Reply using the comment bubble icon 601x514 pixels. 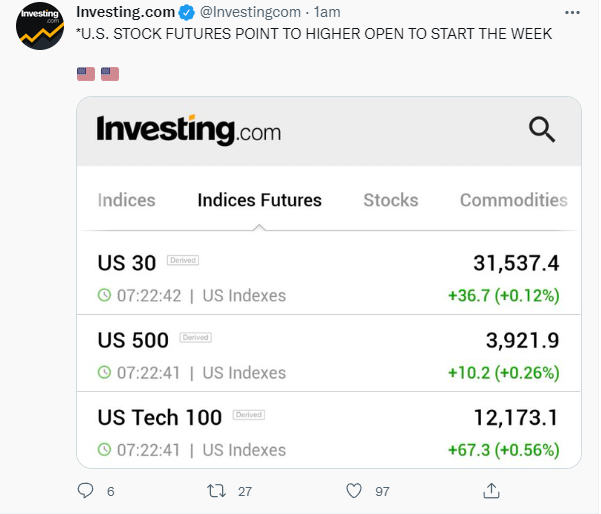point(85,490)
